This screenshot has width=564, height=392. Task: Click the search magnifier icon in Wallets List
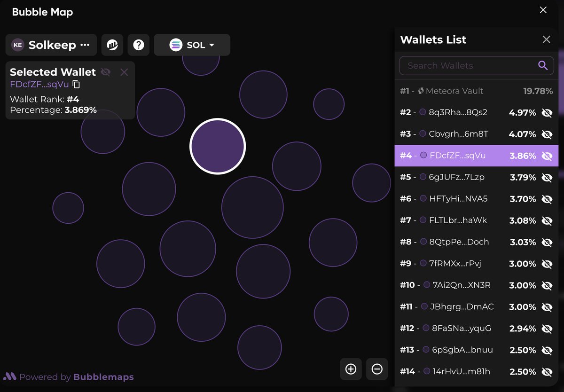point(543,65)
